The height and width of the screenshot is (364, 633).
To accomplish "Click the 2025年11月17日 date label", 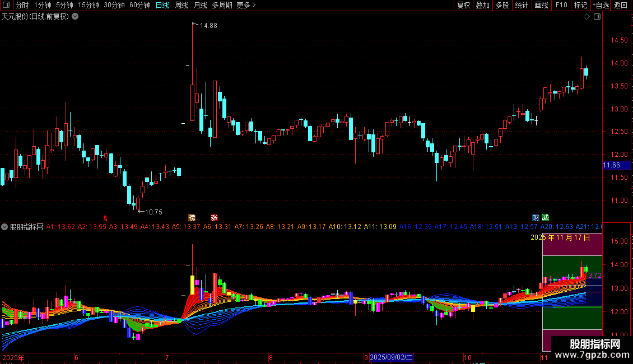I will click(x=560, y=237).
